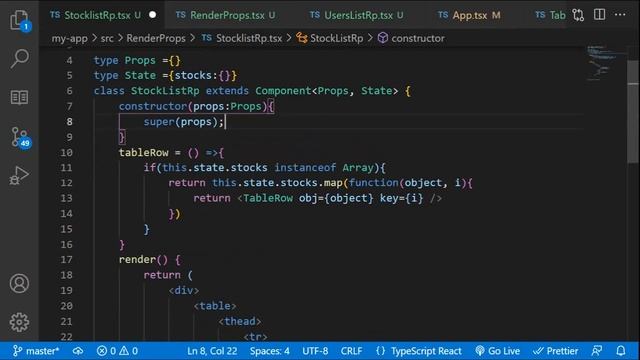Click the master branch indicator

36,351
